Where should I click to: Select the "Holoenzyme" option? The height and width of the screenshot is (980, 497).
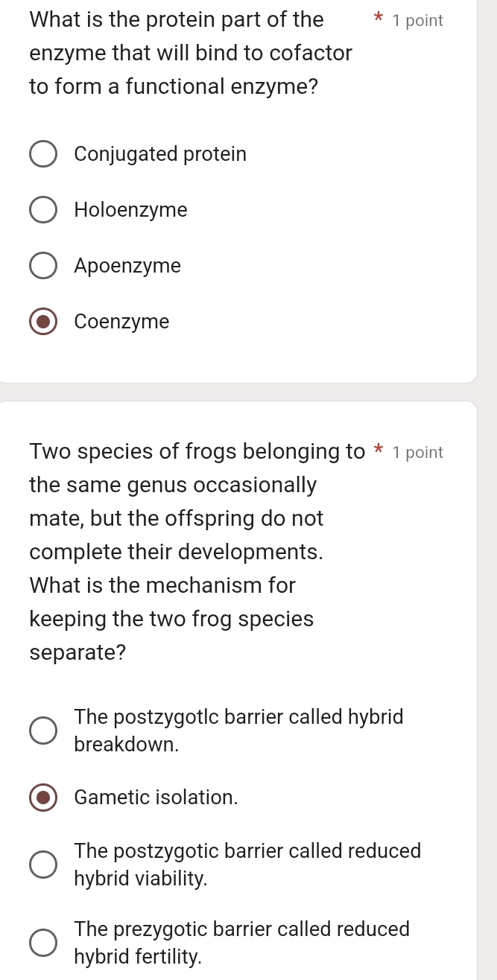43,209
